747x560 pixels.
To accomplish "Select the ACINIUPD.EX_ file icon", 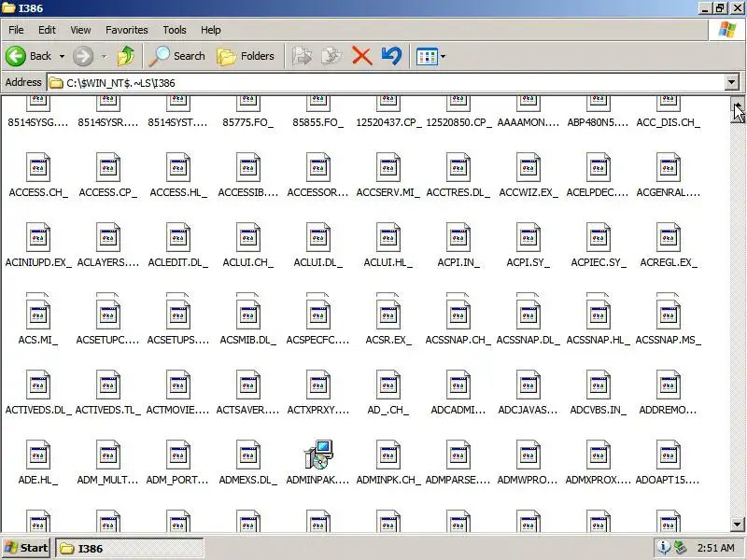I will click(38, 237).
